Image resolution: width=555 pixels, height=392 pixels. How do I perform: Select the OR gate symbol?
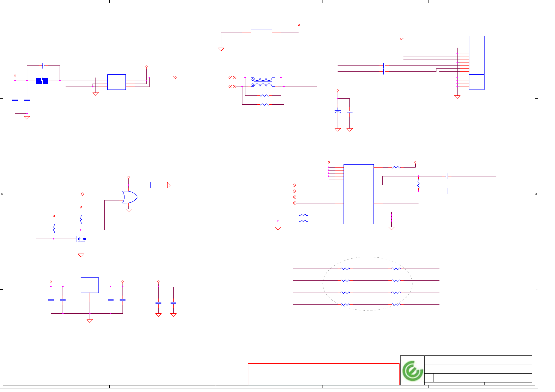[x=130, y=197]
